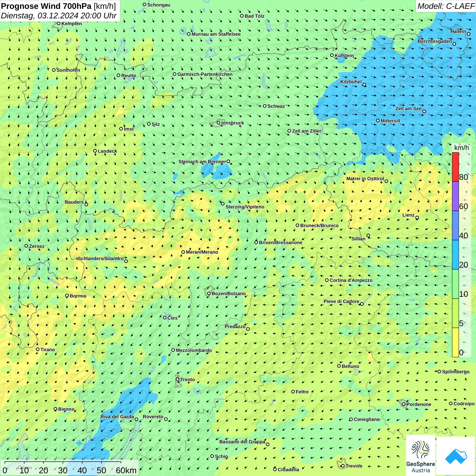Screen dimensions: 476x476
Task: Click the 'Zernez' label
Action: click(37, 246)
